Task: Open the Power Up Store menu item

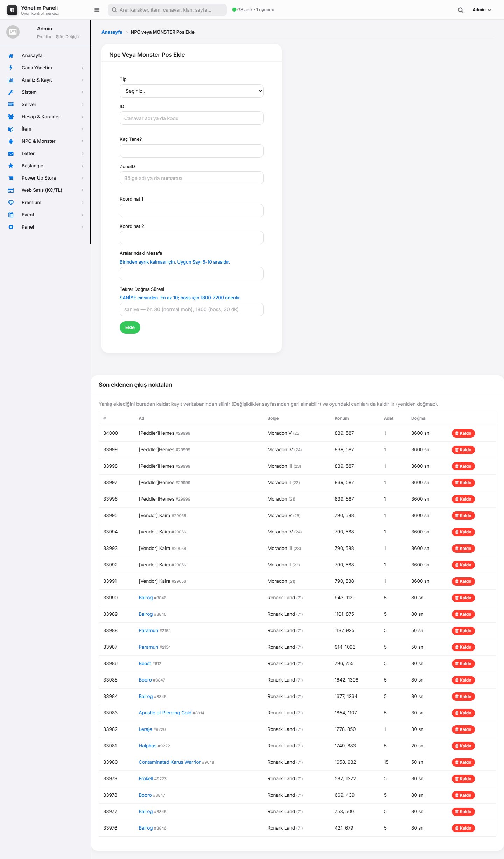Action: tap(45, 178)
